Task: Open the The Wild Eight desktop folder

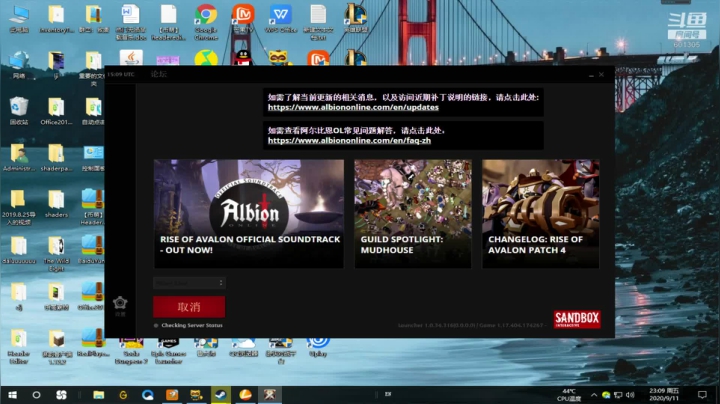Action: point(56,253)
